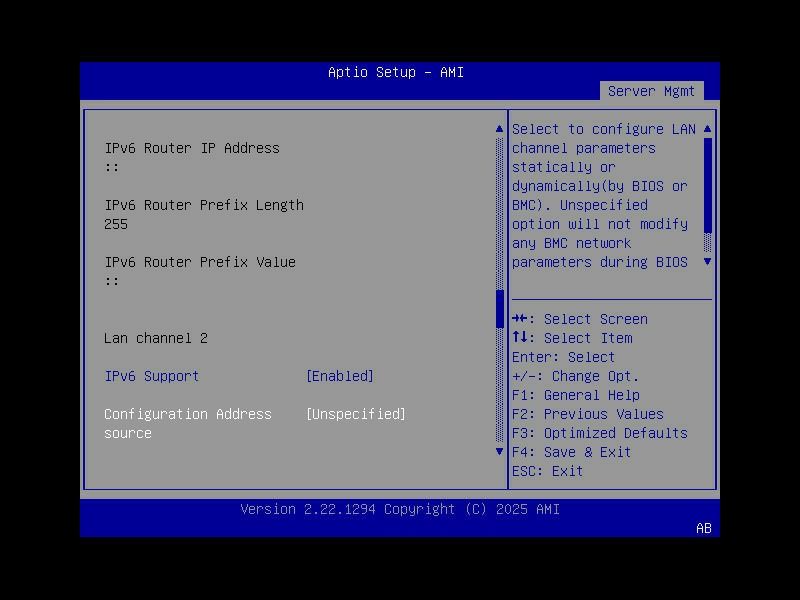Switch to the Server Mgmt tab
This screenshot has height=600, width=800.
pyautogui.click(x=652, y=90)
